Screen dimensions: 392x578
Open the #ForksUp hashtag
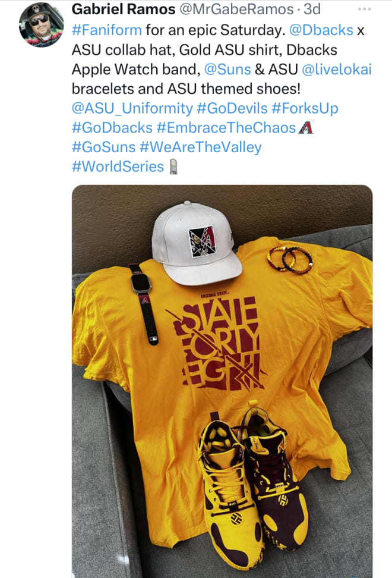(x=305, y=108)
